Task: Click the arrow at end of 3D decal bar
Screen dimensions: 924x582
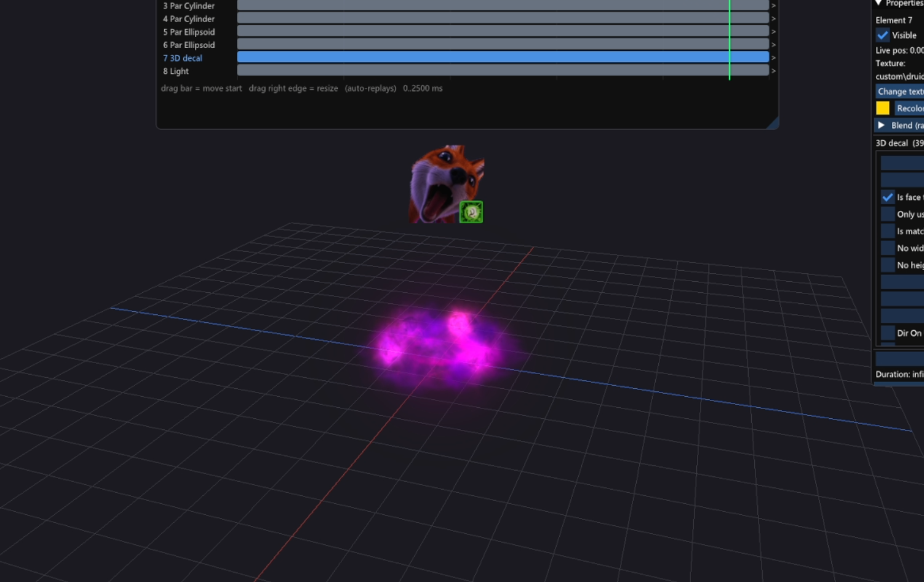Action: 773,58
